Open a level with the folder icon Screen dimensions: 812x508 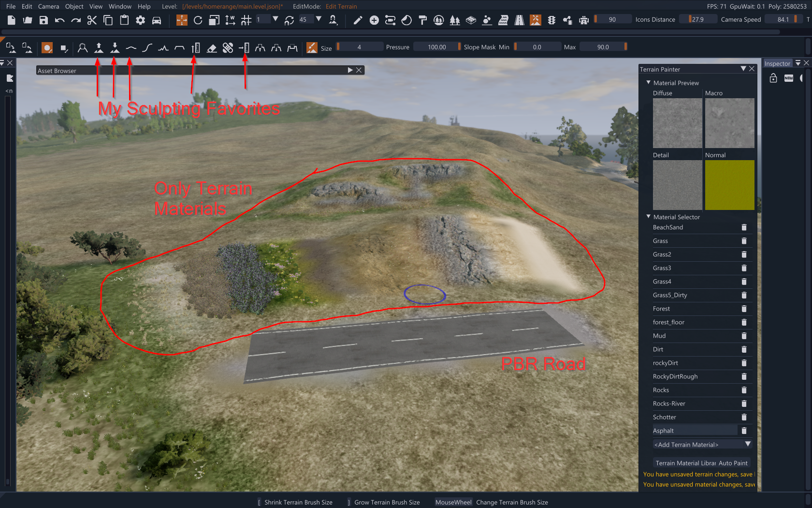coord(28,20)
